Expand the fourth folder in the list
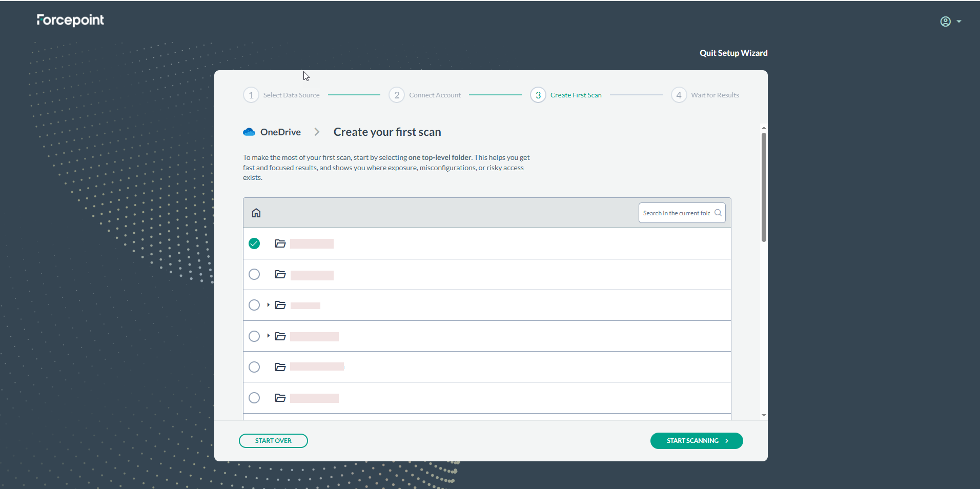 [x=268, y=336]
